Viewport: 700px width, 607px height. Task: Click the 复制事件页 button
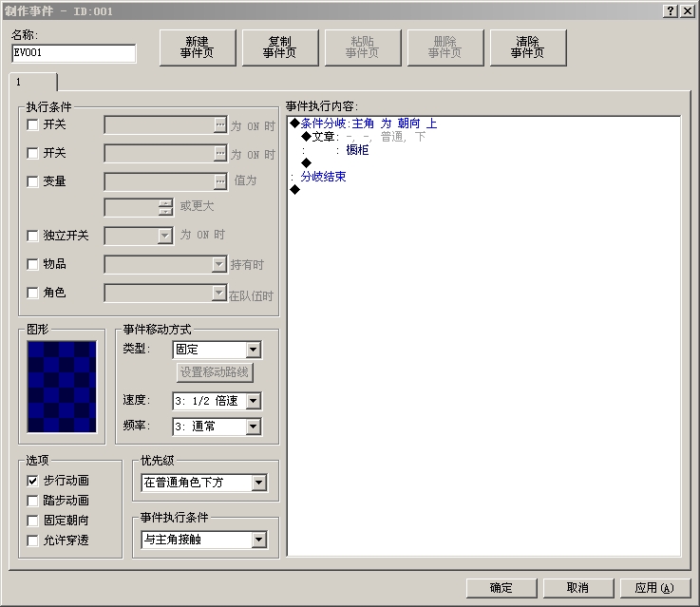[x=280, y=47]
